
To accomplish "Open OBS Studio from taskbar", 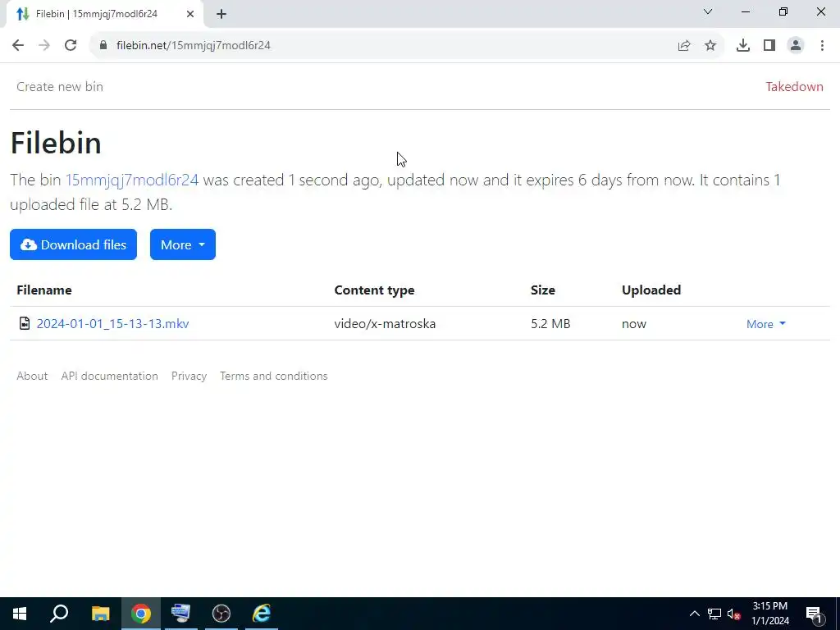I will pos(221,614).
